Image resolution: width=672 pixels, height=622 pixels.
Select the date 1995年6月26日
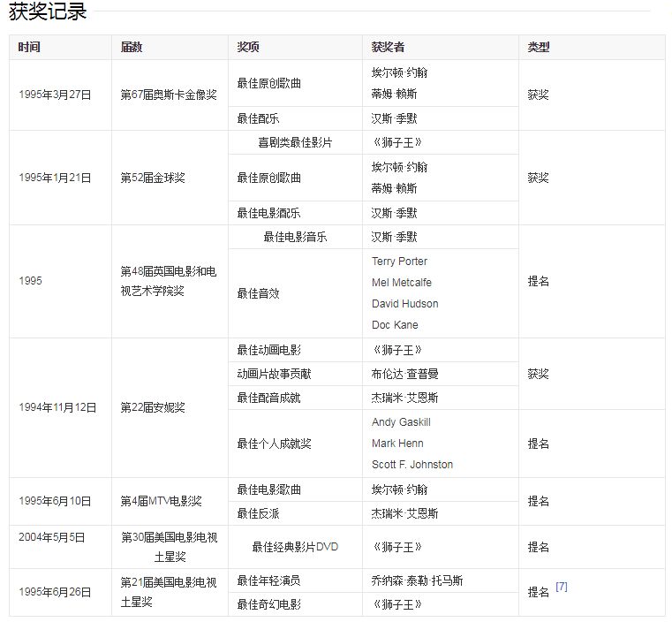coord(55,592)
